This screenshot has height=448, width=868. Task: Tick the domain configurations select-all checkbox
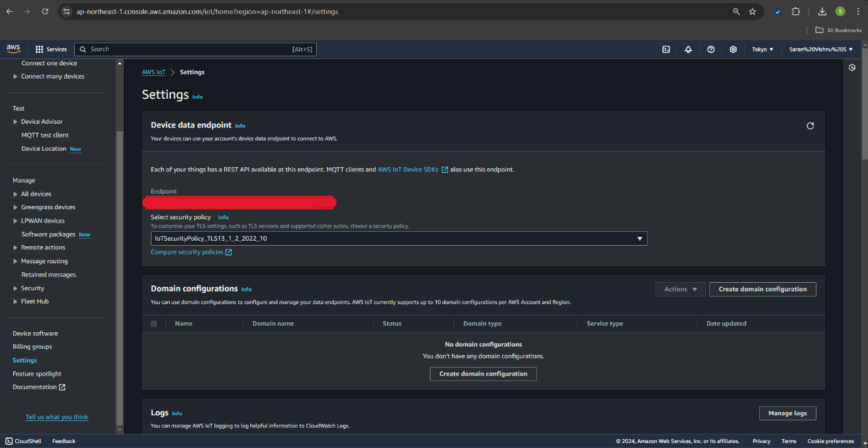click(x=154, y=324)
